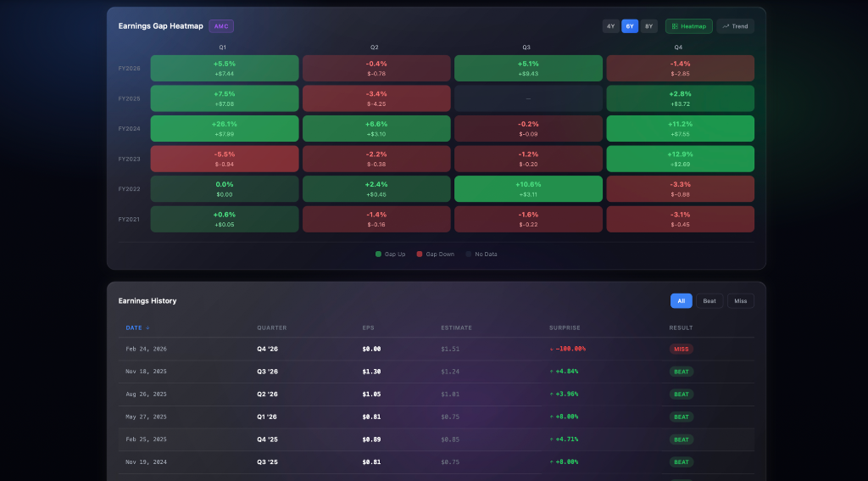
Task: Switch to the 8Y range
Action: pos(648,26)
